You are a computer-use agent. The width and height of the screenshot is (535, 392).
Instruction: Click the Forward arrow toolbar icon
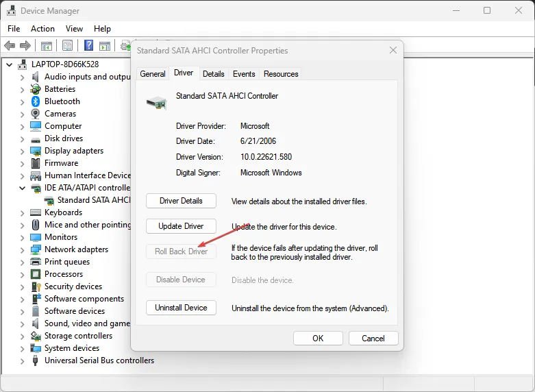point(25,45)
